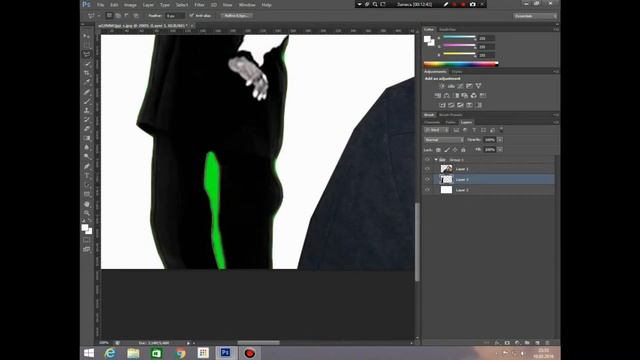Add a Brightness/Contrast adjustment
Image resolution: width=640 pixels, height=360 pixels.
[x=442, y=86]
